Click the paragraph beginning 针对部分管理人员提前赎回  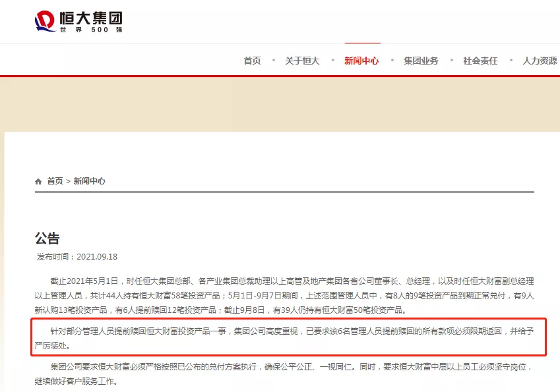click(284, 338)
